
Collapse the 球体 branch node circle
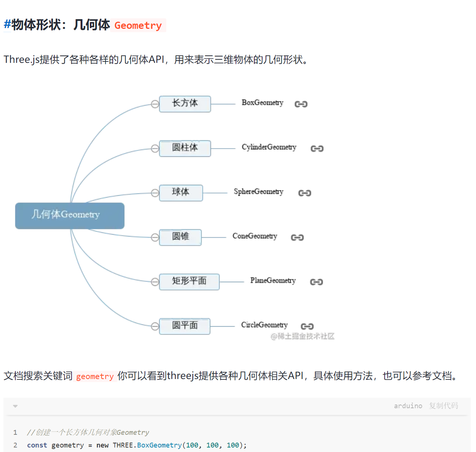[x=155, y=193]
